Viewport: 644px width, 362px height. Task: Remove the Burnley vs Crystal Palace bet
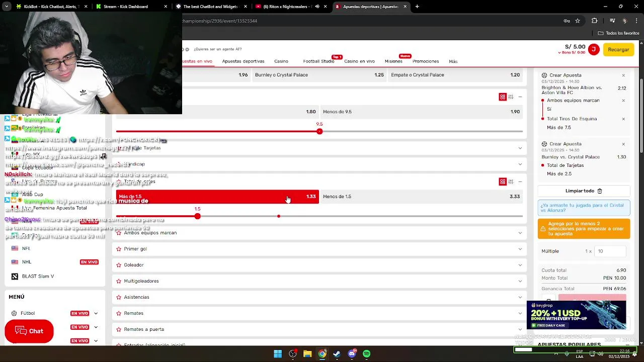pos(623,144)
